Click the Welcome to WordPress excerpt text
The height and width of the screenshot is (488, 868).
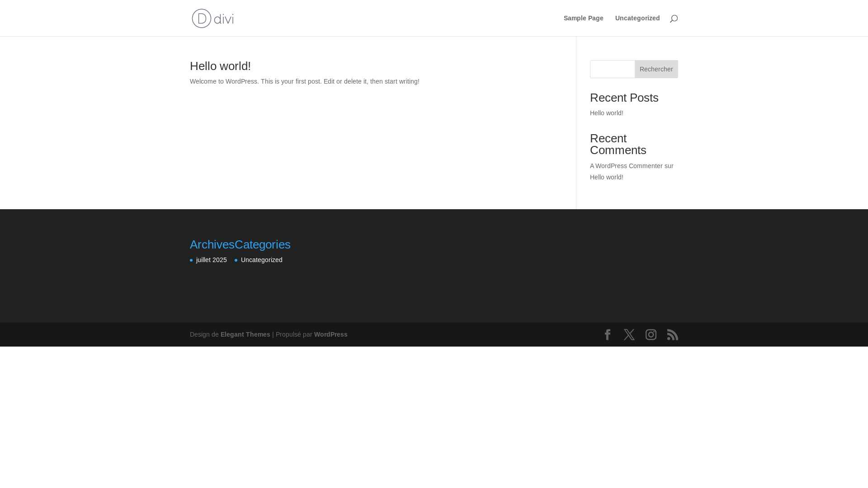tap(305, 81)
